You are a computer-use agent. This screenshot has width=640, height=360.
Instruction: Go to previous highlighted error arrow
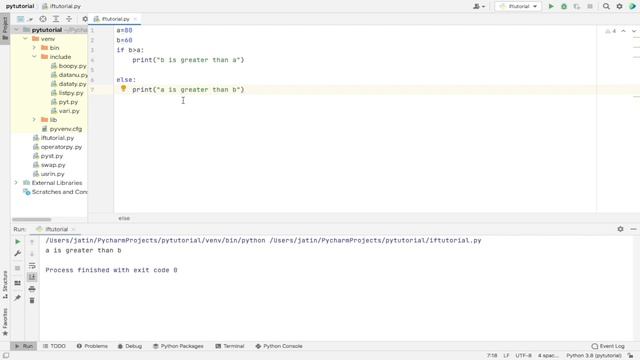[623, 31]
